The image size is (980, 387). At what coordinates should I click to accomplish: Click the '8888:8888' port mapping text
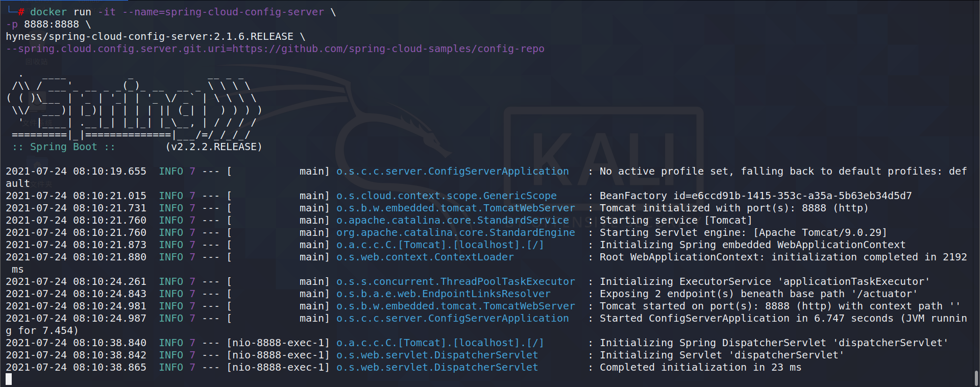(52, 25)
